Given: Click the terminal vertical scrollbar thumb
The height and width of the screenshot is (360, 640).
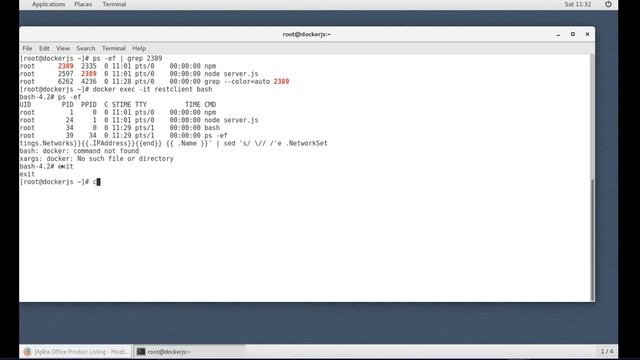Looking at the screenshot, I should (592, 240).
